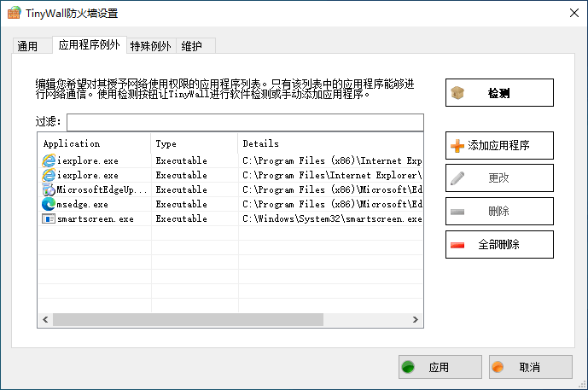588x390 pixels.
Task: Click the 全部删除 button text
Action: [x=498, y=245]
